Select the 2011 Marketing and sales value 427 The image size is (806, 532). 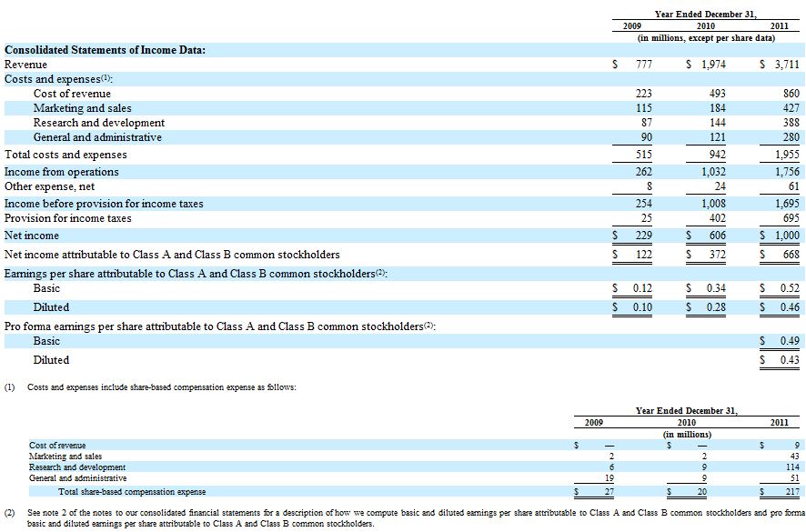pyautogui.click(x=791, y=108)
